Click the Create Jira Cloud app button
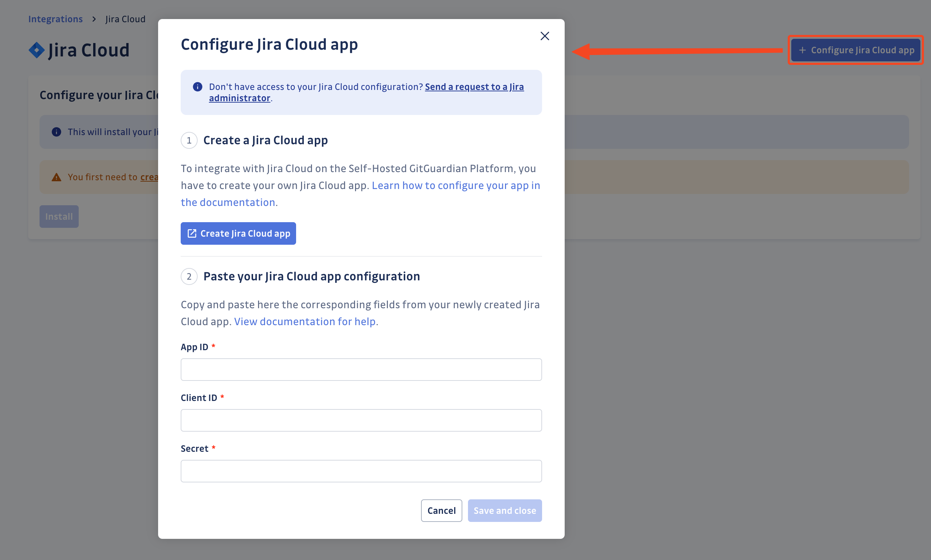This screenshot has height=560, width=931. point(238,233)
